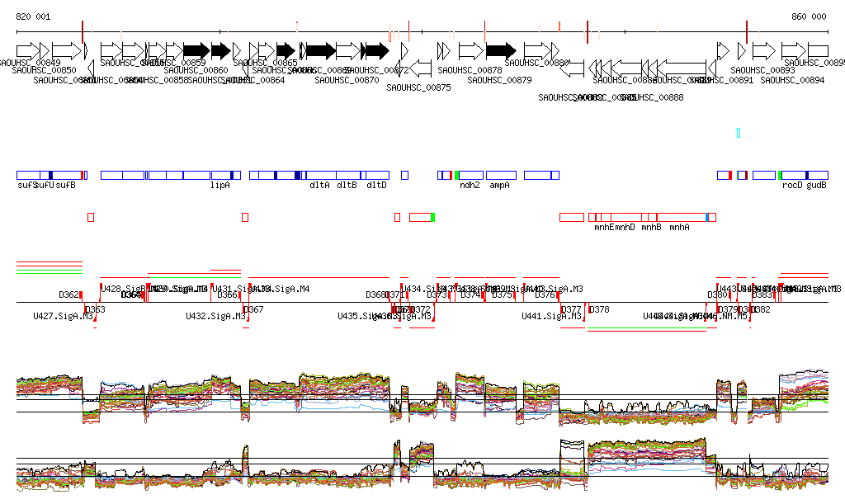Click the SAOUHSC_00894 gene label
Screen dimensions: 845x504
(x=793, y=80)
